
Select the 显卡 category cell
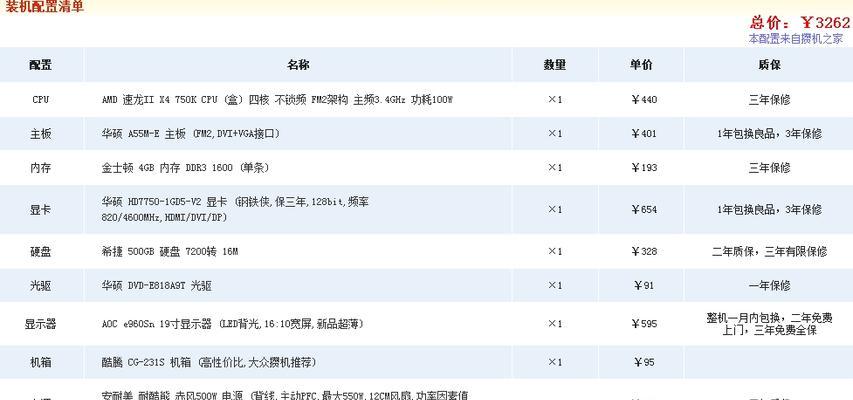click(x=41, y=210)
